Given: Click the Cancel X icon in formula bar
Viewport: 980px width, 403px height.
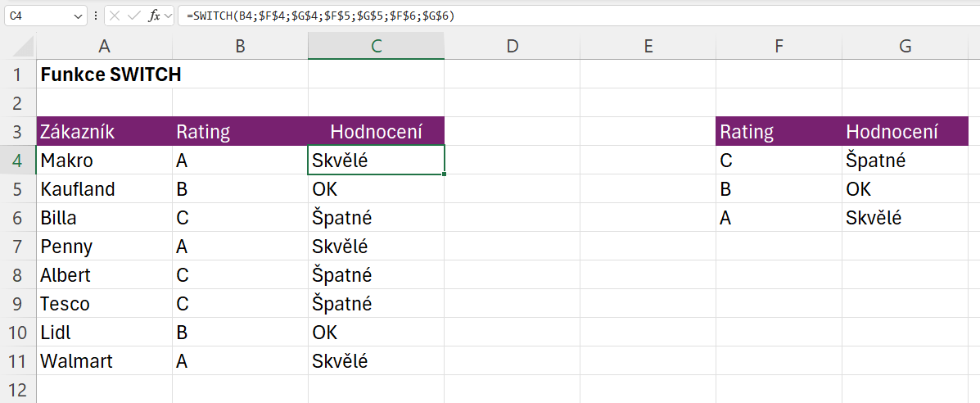Looking at the screenshot, I should click(115, 16).
